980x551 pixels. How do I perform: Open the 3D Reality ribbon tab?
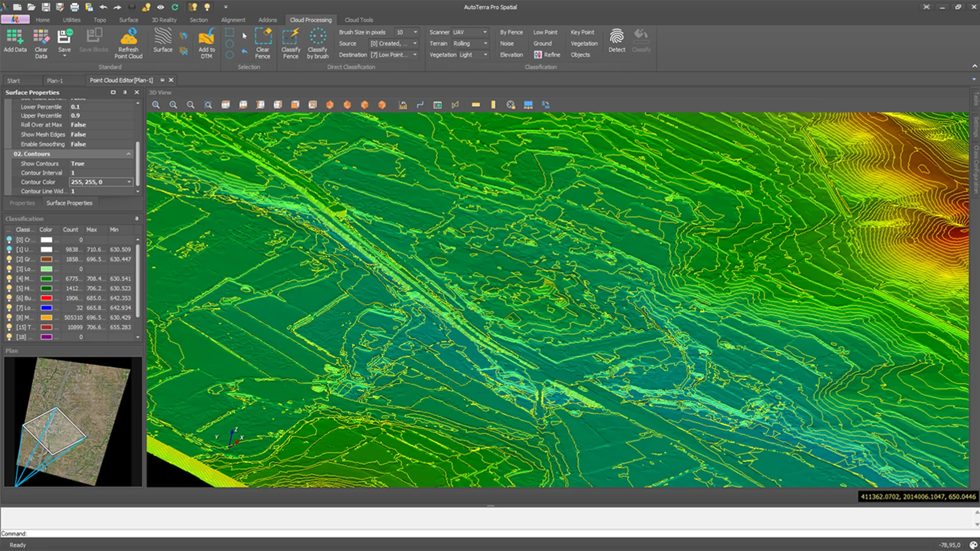[164, 20]
